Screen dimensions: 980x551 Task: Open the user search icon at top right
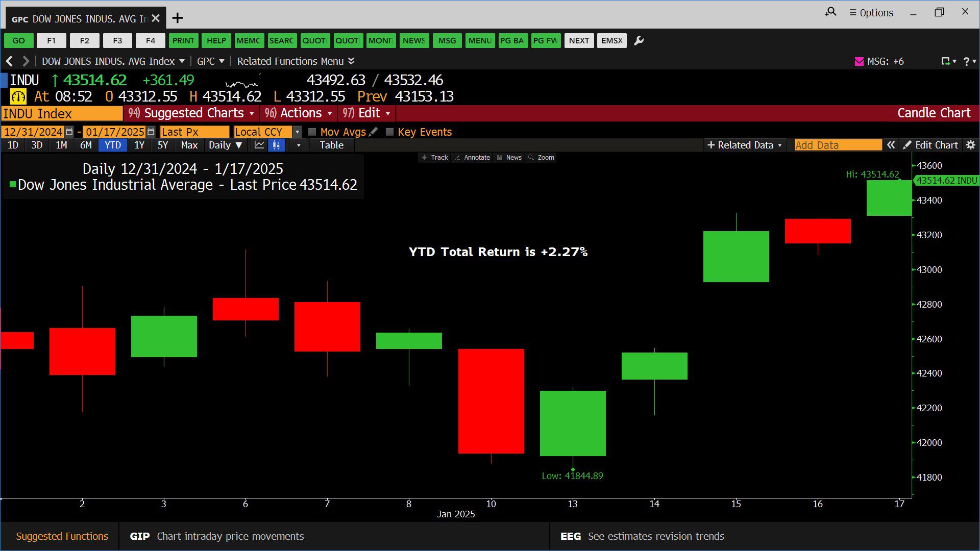(x=830, y=12)
